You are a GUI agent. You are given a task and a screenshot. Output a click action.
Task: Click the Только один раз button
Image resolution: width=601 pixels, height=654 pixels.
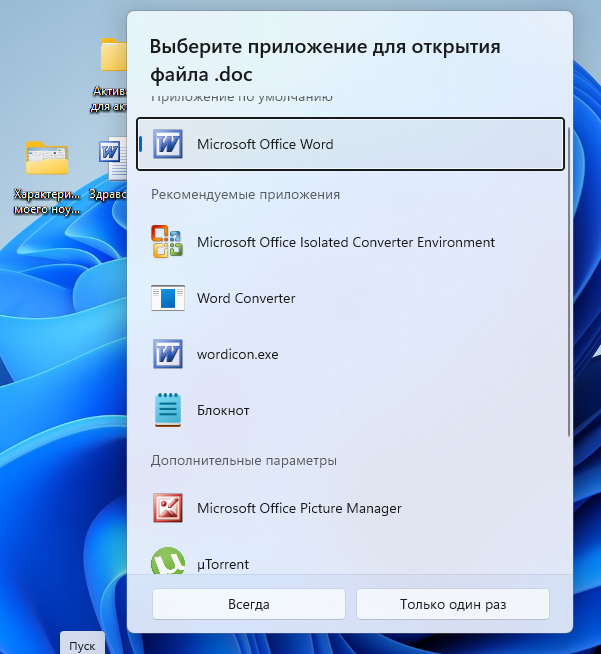coord(453,604)
